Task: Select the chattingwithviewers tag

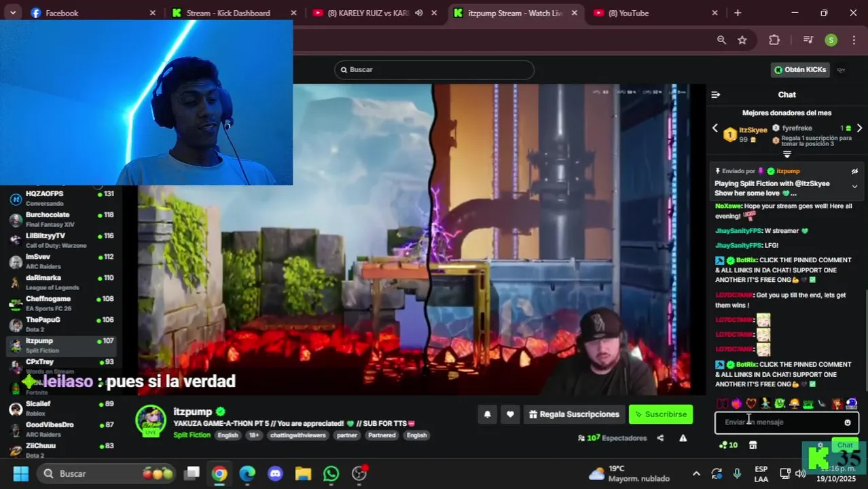Action: point(297,435)
